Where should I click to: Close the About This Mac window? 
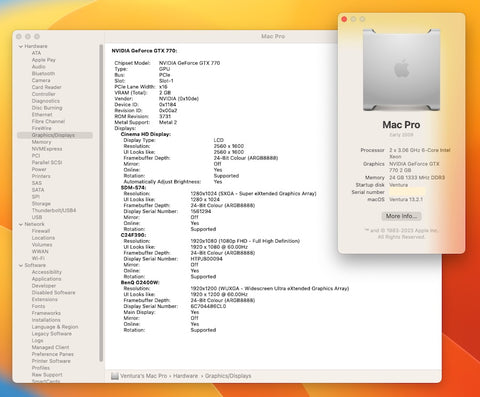click(344, 19)
